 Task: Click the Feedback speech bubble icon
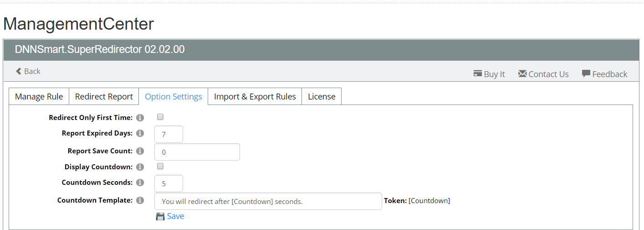coord(586,73)
